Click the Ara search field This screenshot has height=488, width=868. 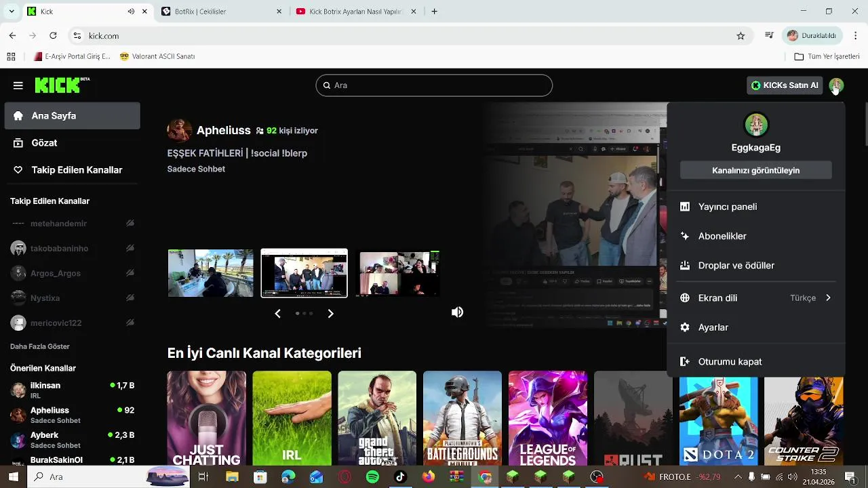(x=434, y=85)
